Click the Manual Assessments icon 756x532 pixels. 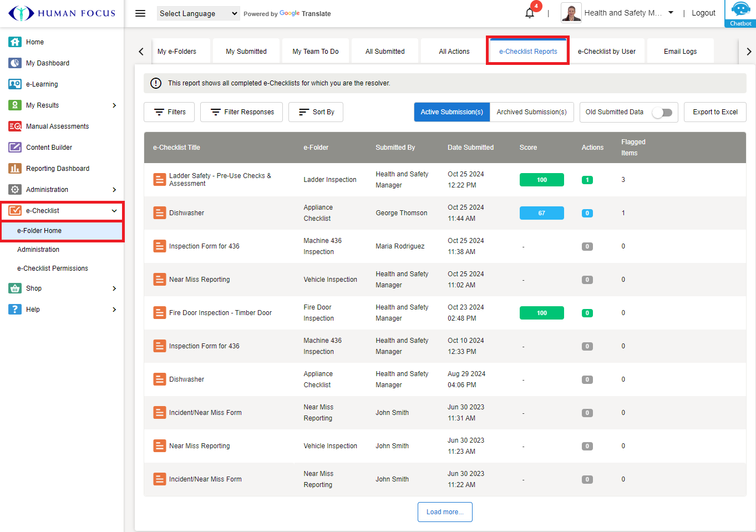(x=15, y=126)
